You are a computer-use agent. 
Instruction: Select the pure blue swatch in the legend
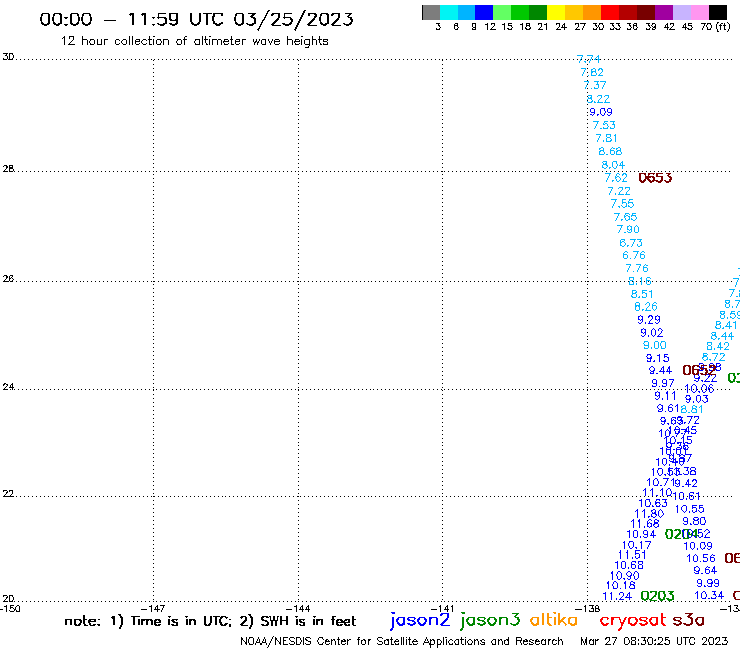[484, 12]
